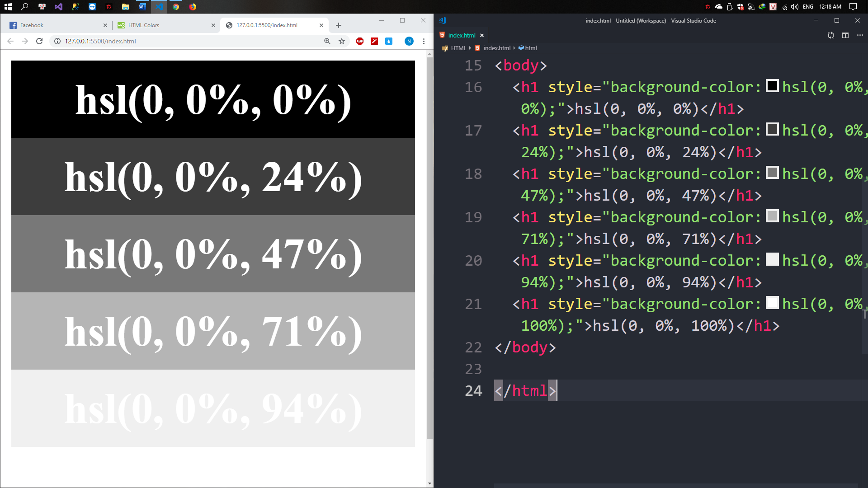868x488 pixels.
Task: Expand the html breadcrumb in VS Code
Action: point(531,48)
